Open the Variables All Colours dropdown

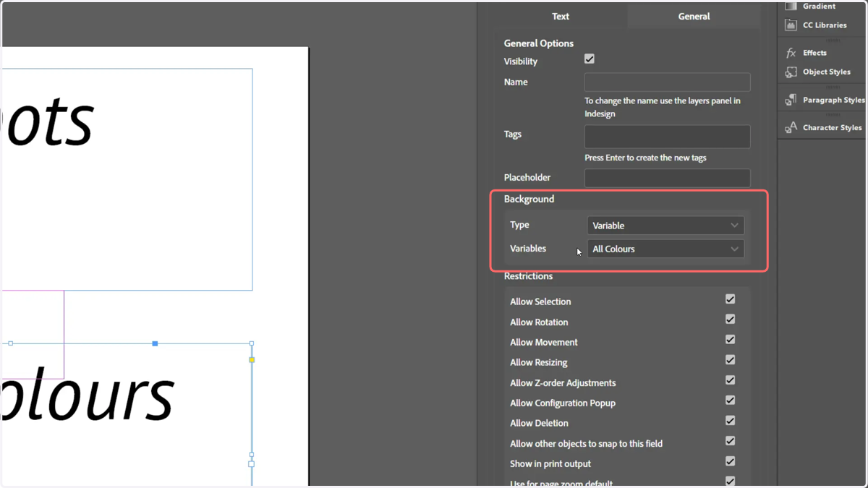665,249
